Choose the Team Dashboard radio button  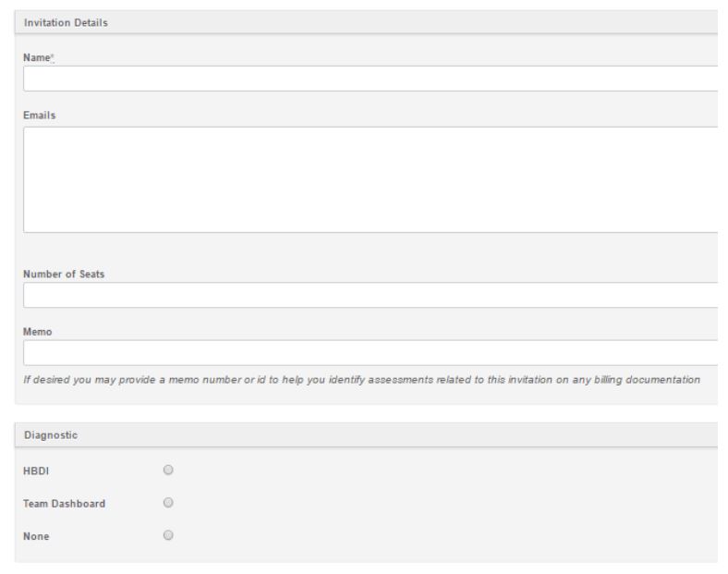click(168, 503)
